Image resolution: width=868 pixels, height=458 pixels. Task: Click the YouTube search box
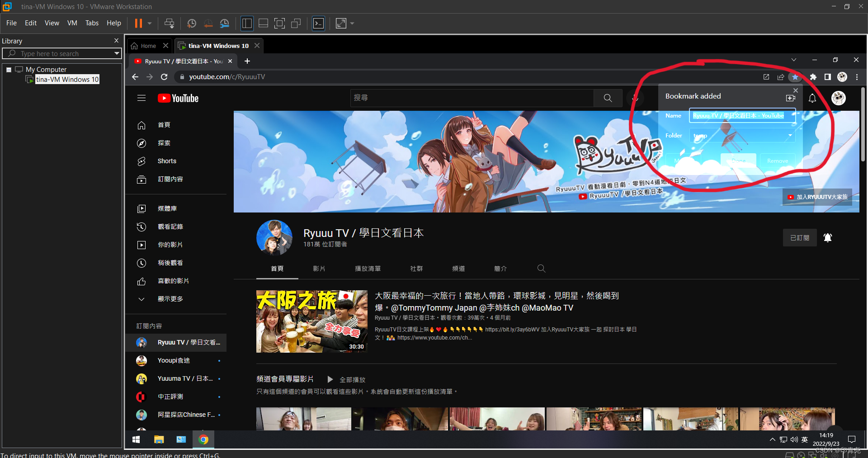click(x=472, y=98)
